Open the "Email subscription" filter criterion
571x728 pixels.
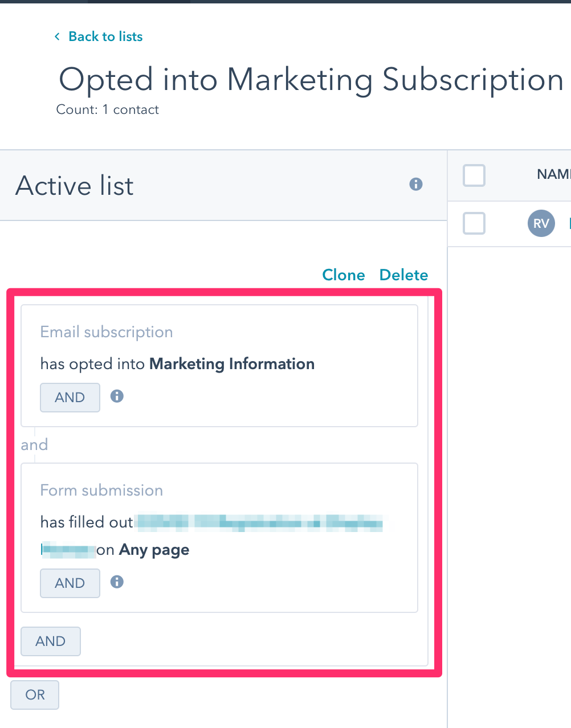[106, 332]
